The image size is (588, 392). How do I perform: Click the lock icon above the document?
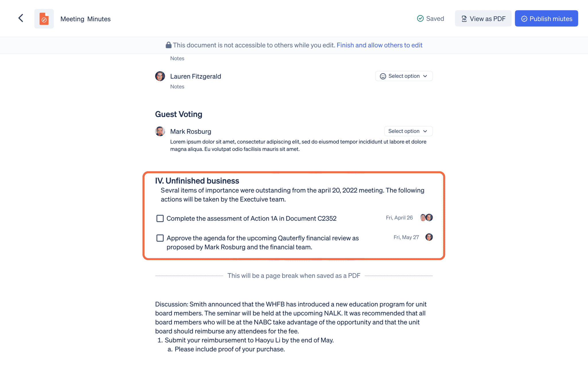(x=169, y=45)
